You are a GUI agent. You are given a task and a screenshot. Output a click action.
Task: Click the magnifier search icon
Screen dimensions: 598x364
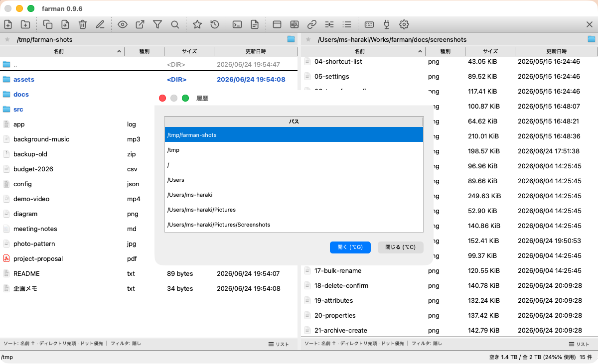click(175, 24)
